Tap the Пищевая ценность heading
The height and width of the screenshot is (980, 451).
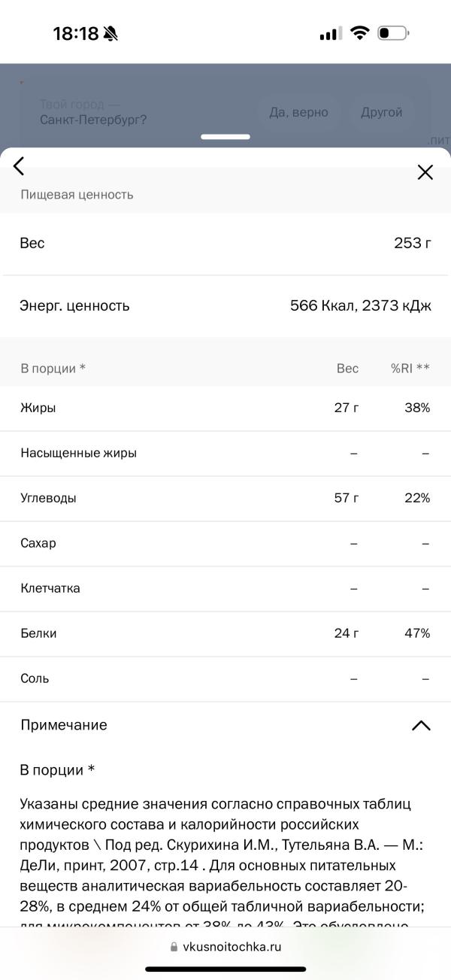(77, 194)
